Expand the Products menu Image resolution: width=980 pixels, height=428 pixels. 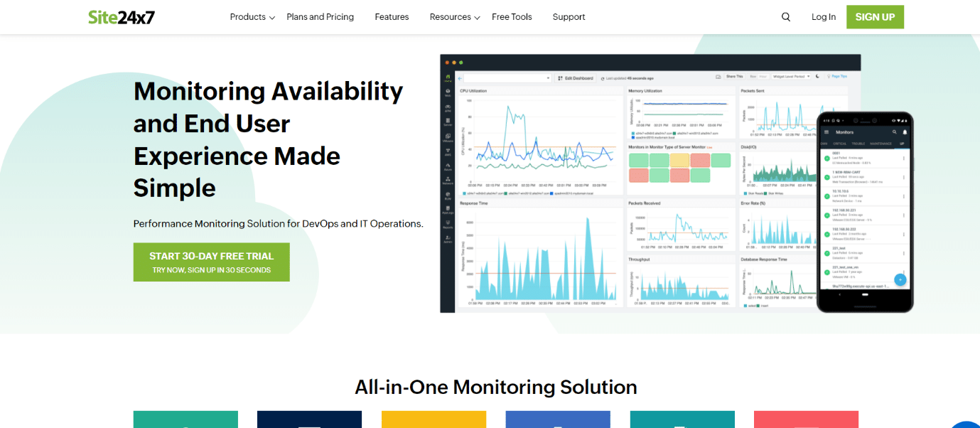(x=252, y=17)
